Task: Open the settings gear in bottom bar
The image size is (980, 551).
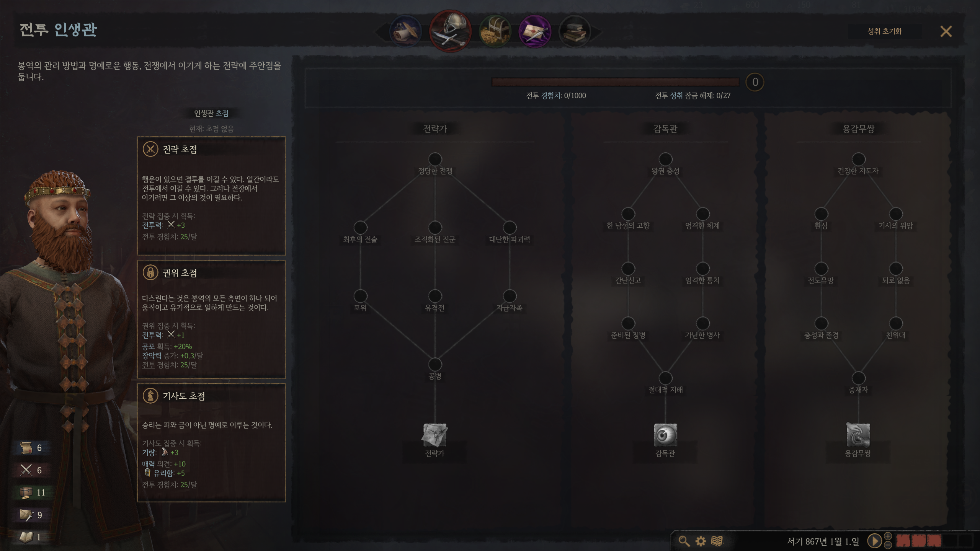Action: [701, 541]
